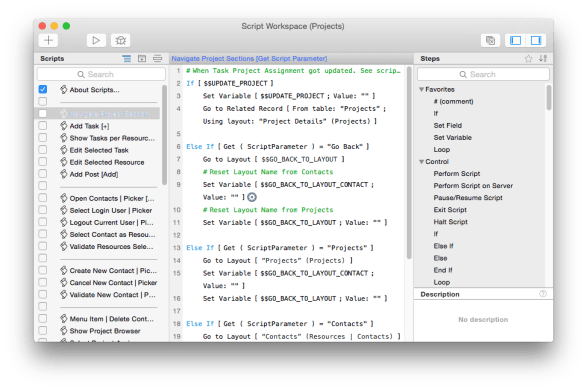Open the Select Login User | Picker script
This screenshot has height=390, width=587.
(x=111, y=210)
